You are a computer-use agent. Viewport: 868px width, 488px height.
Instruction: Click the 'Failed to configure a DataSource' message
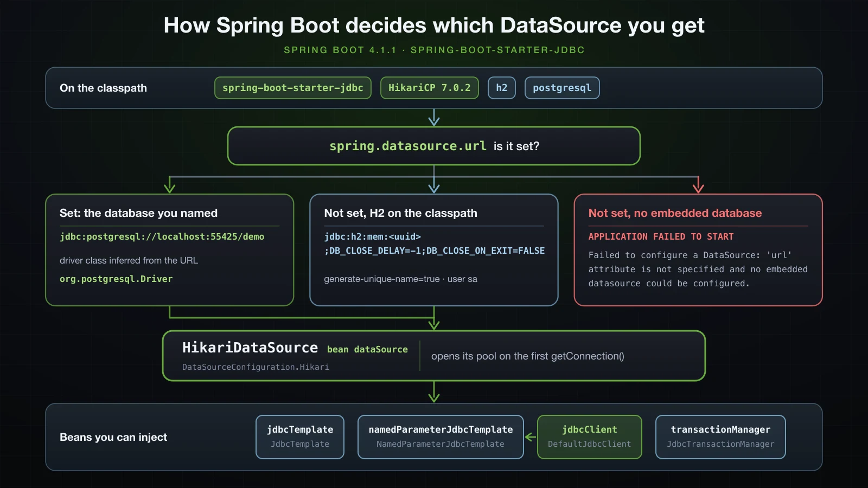pyautogui.click(x=698, y=269)
